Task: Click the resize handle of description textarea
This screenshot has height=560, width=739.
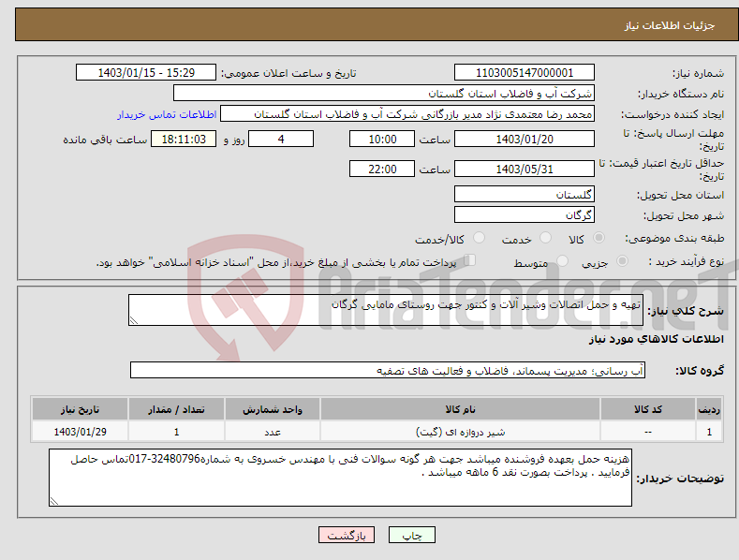Action: (134, 321)
